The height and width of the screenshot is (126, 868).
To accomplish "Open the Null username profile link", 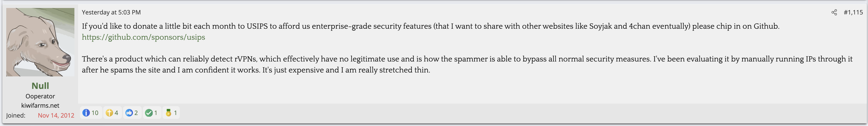I will (x=40, y=86).
